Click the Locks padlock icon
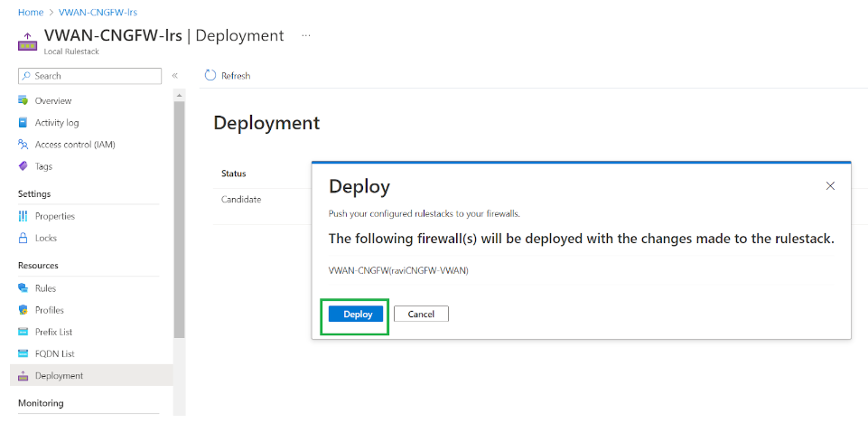 point(23,238)
